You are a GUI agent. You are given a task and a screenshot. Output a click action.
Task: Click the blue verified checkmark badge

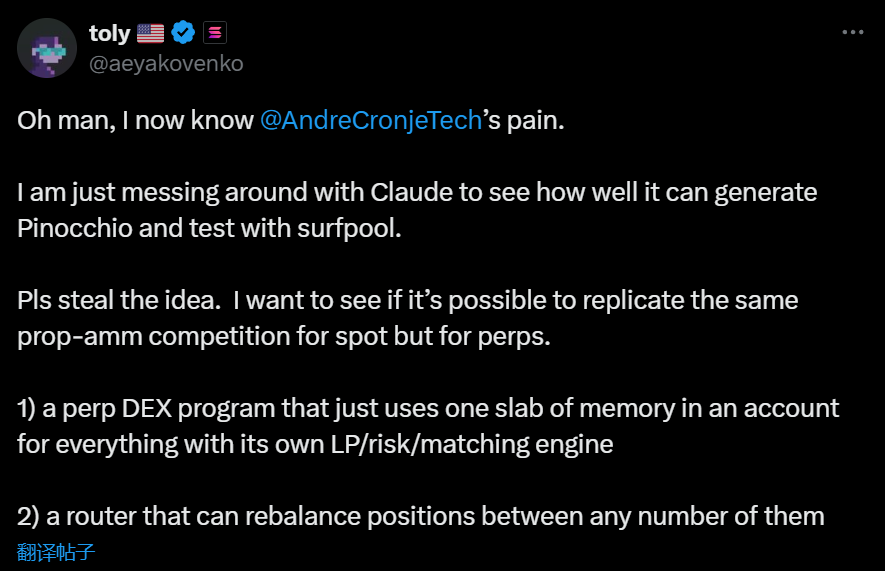point(183,33)
